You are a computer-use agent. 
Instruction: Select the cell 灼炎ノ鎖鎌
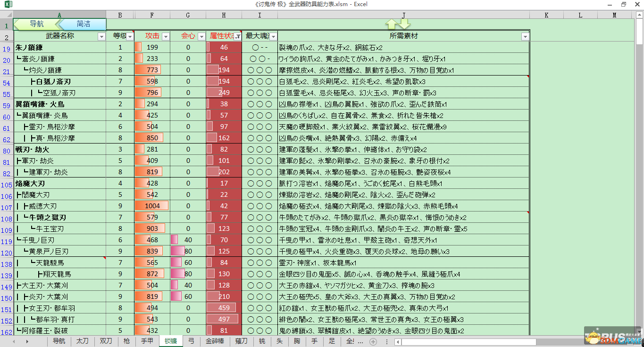point(59,70)
